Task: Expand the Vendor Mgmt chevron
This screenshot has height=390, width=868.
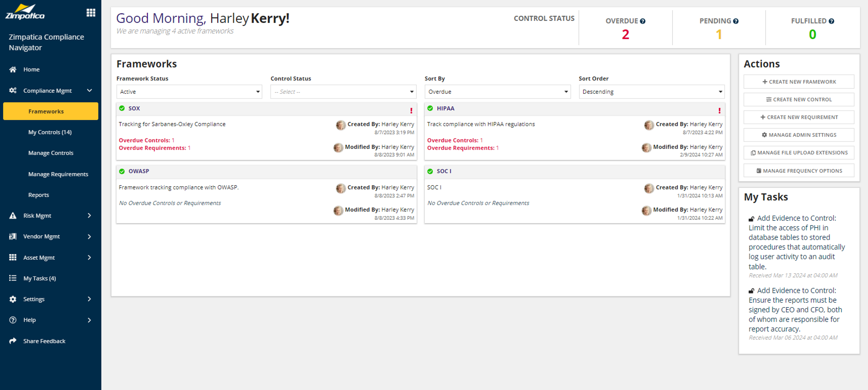Action: coord(89,236)
